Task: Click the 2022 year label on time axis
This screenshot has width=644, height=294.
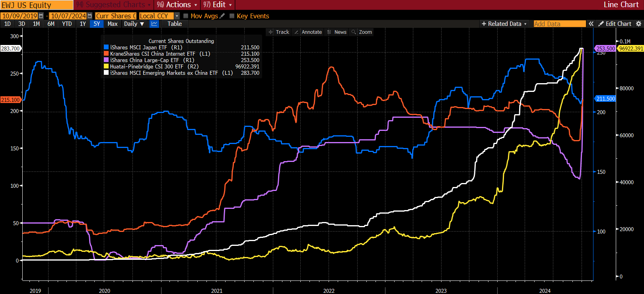Action: [x=329, y=291]
